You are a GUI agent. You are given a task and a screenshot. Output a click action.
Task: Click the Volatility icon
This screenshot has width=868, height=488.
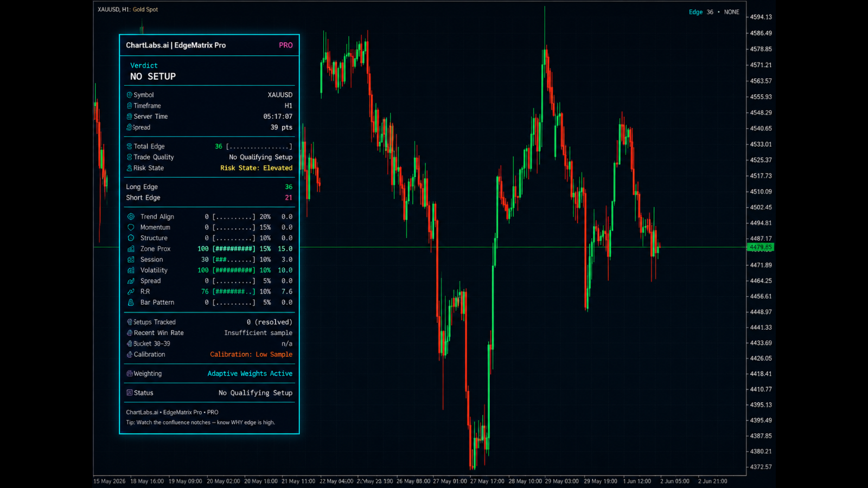point(131,270)
